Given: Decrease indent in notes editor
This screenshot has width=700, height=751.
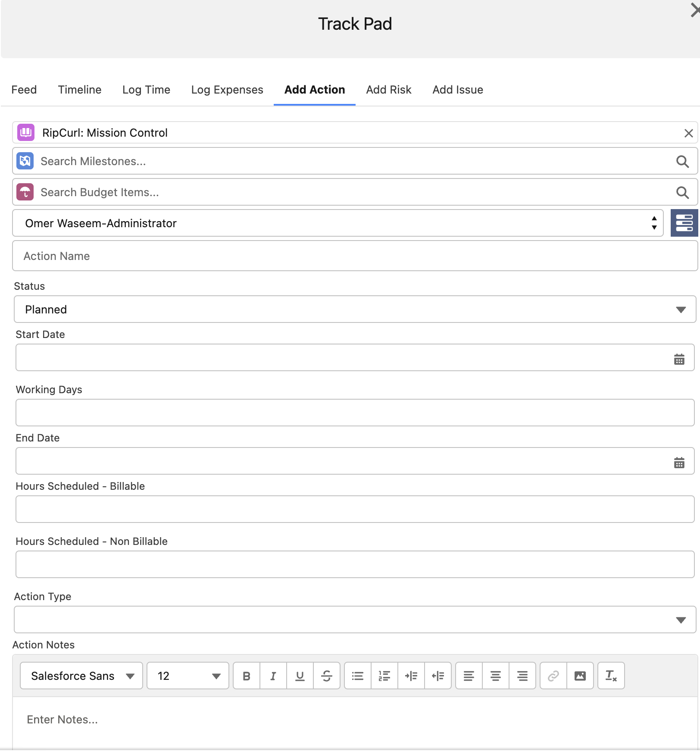Looking at the screenshot, I should point(438,676).
